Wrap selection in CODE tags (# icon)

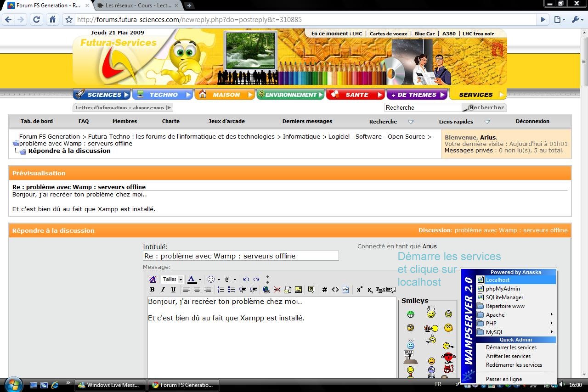click(324, 290)
